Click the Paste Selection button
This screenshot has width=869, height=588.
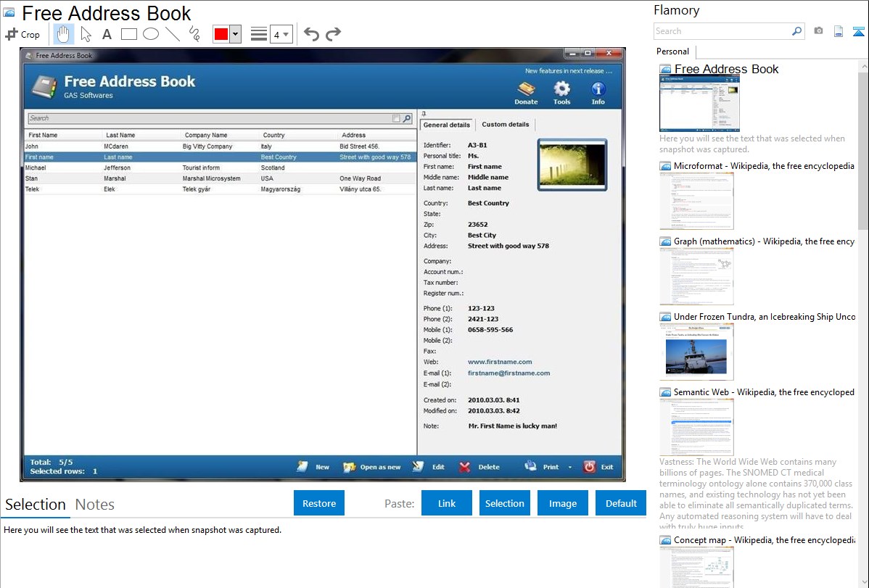(x=504, y=503)
